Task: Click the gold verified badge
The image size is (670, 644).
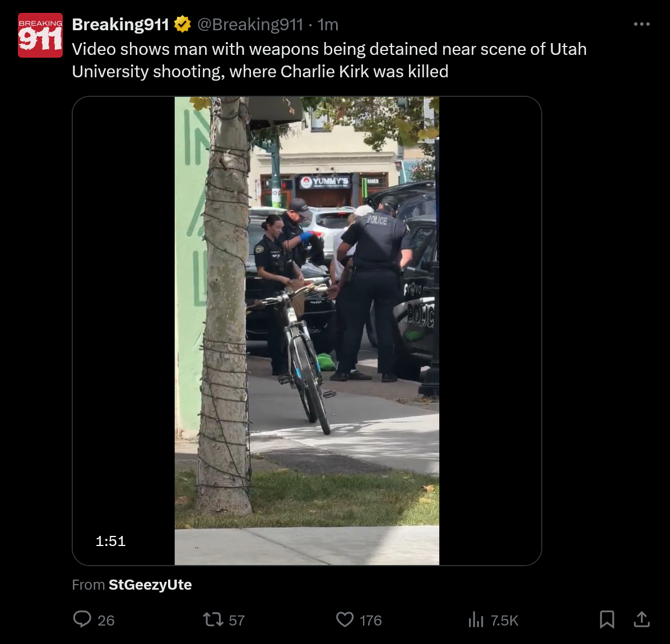Action: click(183, 24)
